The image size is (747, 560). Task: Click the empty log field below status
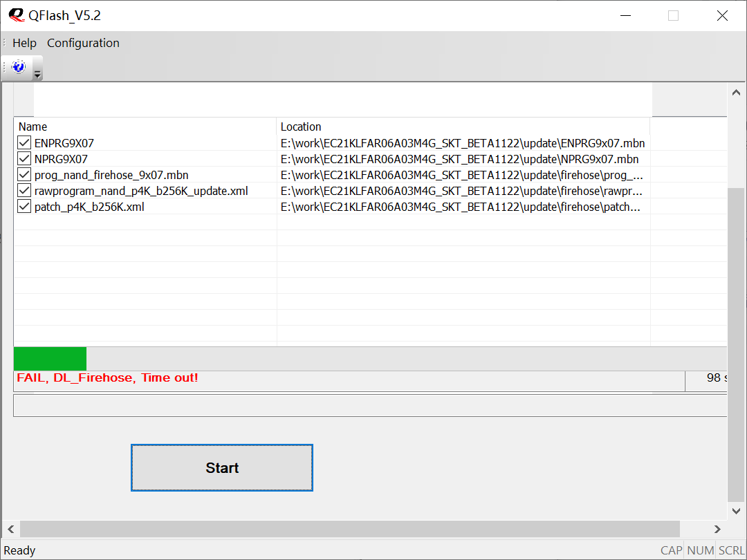[370, 405]
